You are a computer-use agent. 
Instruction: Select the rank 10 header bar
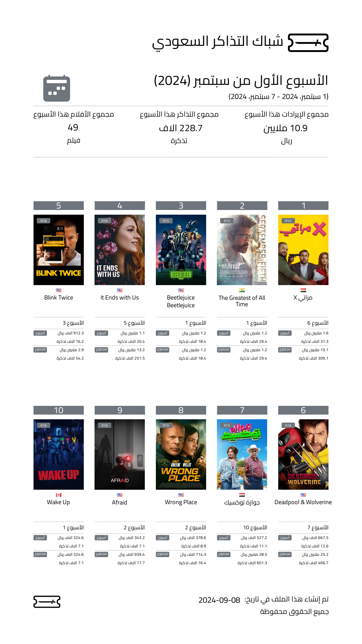[59, 410]
